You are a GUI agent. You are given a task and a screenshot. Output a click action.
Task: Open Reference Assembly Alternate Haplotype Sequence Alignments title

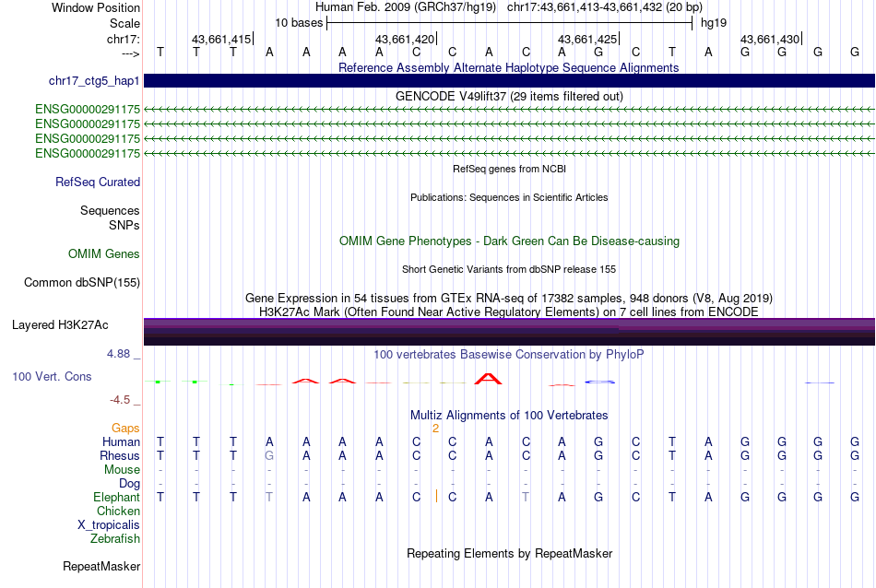click(x=508, y=67)
